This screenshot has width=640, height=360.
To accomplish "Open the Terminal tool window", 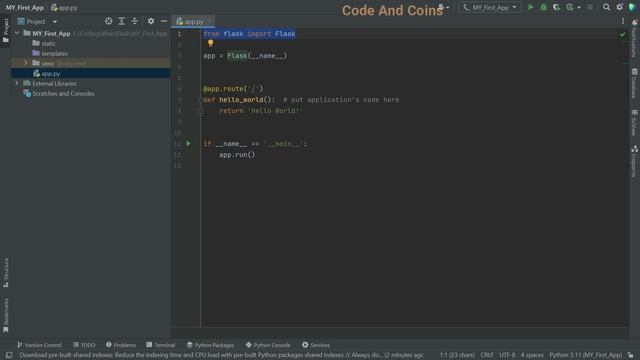I will pos(160,345).
